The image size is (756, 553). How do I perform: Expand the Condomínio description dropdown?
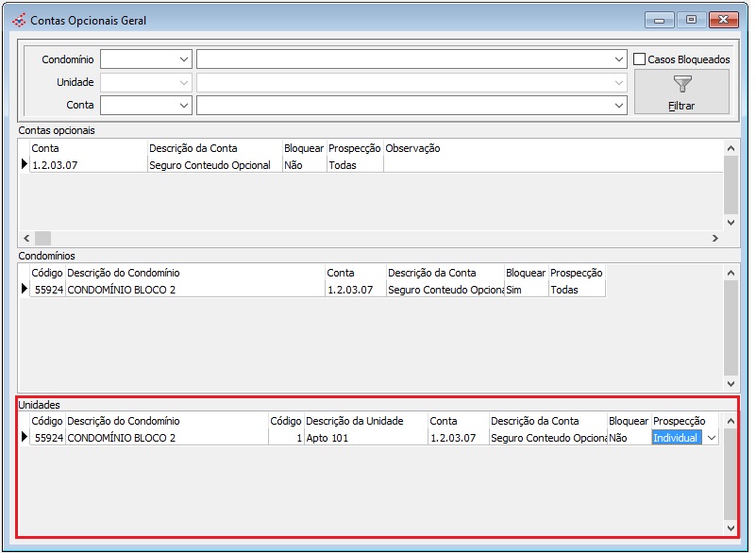(618, 59)
